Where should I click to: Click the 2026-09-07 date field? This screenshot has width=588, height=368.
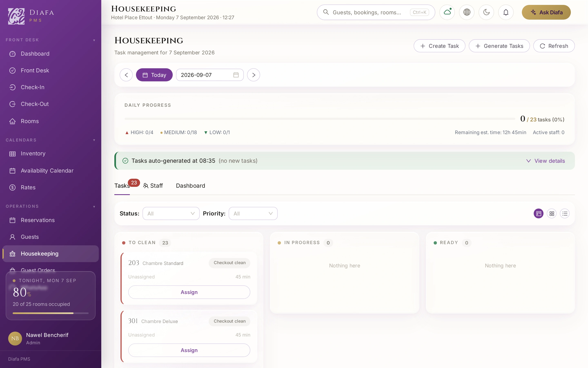pos(210,75)
